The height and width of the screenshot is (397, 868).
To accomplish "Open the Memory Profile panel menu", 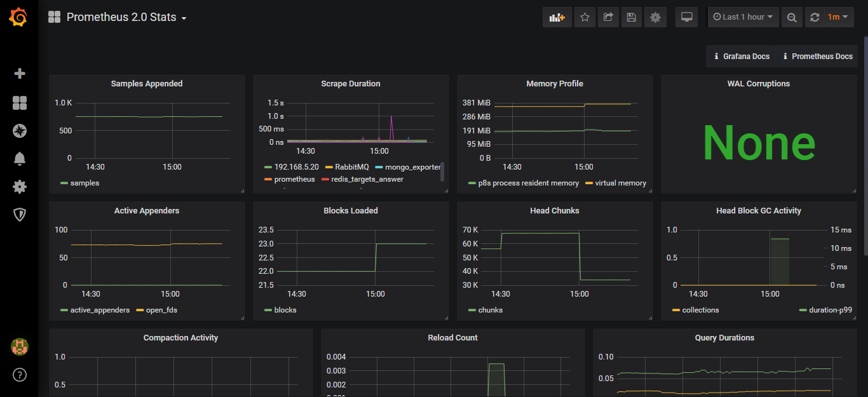I will (x=554, y=83).
